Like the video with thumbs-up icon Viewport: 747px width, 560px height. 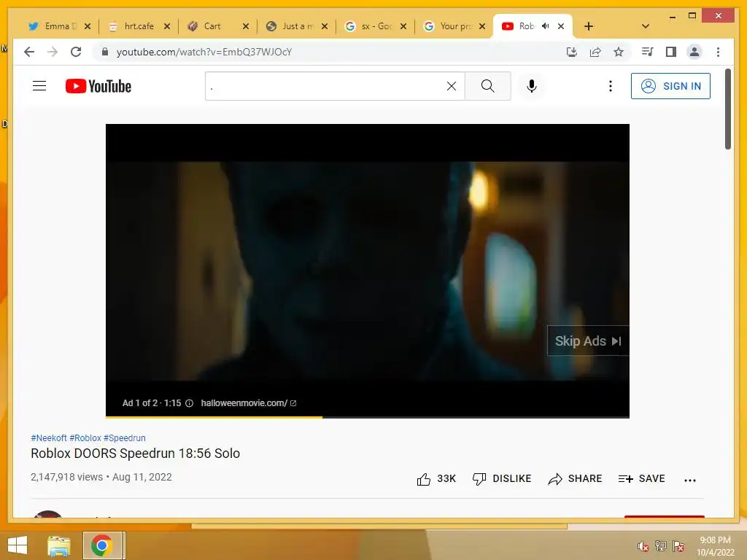point(424,479)
